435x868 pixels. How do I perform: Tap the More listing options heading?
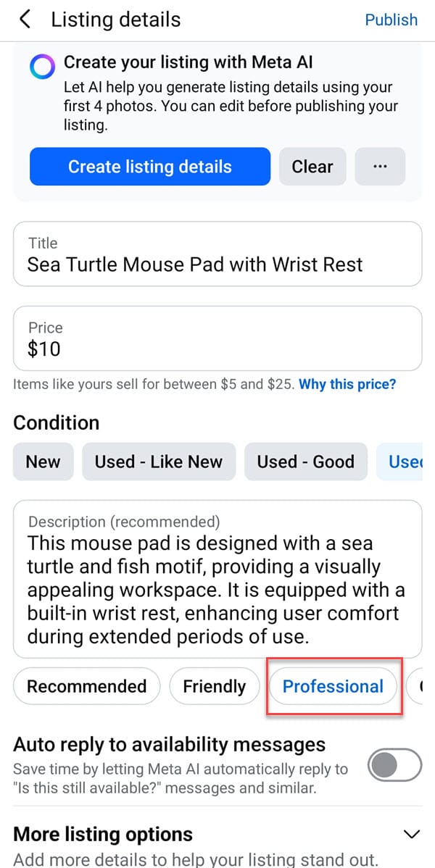coord(103,833)
